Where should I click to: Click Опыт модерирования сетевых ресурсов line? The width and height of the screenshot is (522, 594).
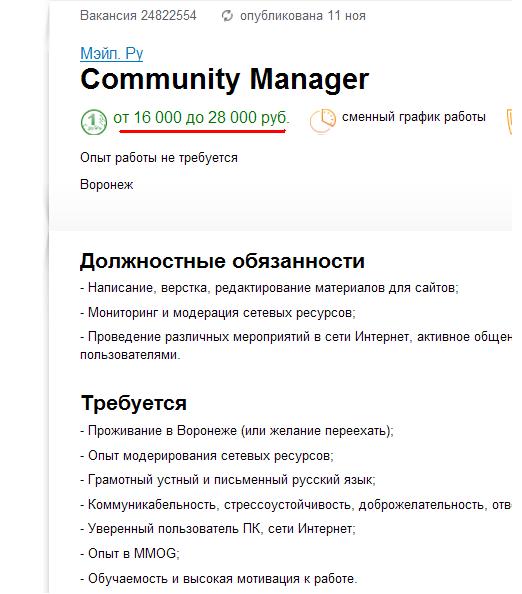click(207, 455)
